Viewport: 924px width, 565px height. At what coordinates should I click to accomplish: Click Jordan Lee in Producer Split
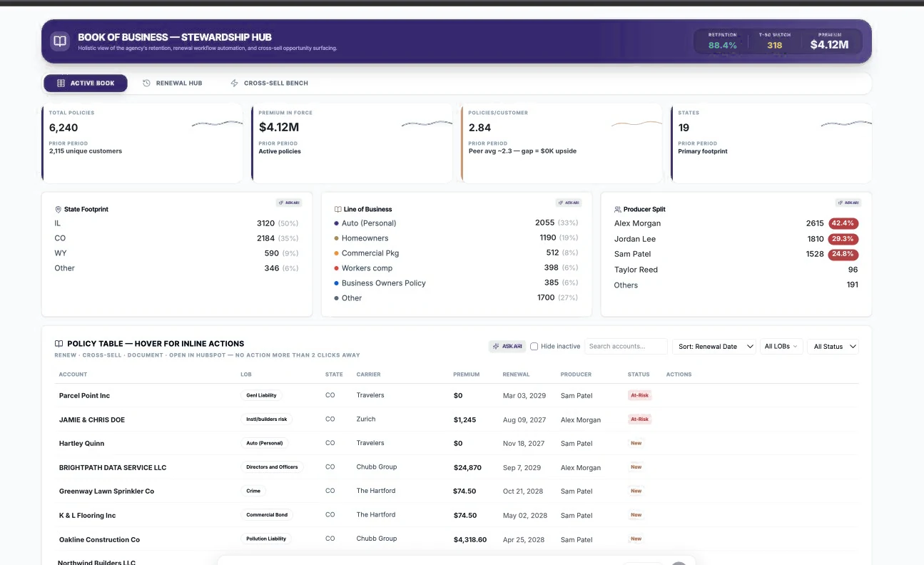coord(635,239)
